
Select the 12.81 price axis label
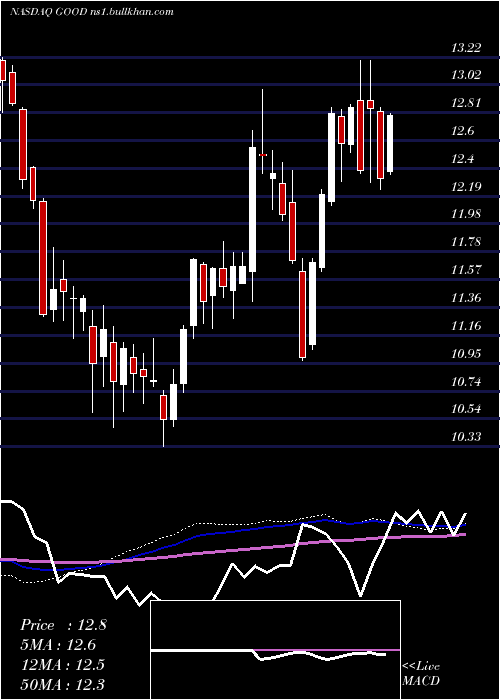(467, 103)
